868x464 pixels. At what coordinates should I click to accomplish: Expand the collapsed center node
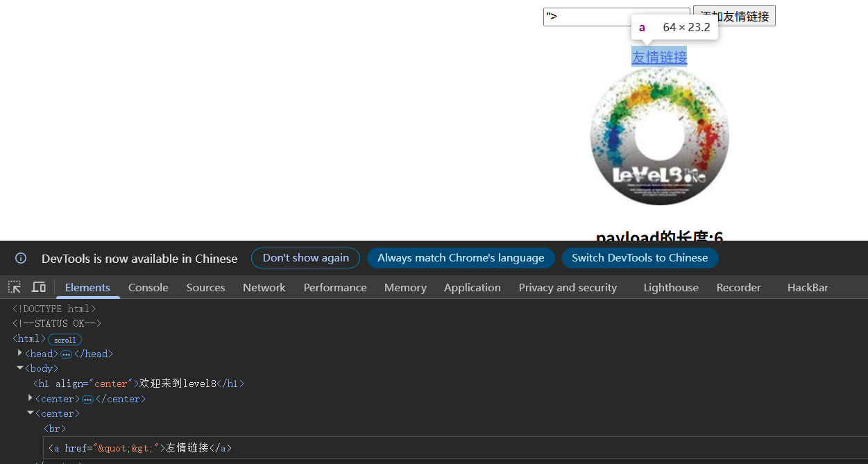(x=31, y=399)
